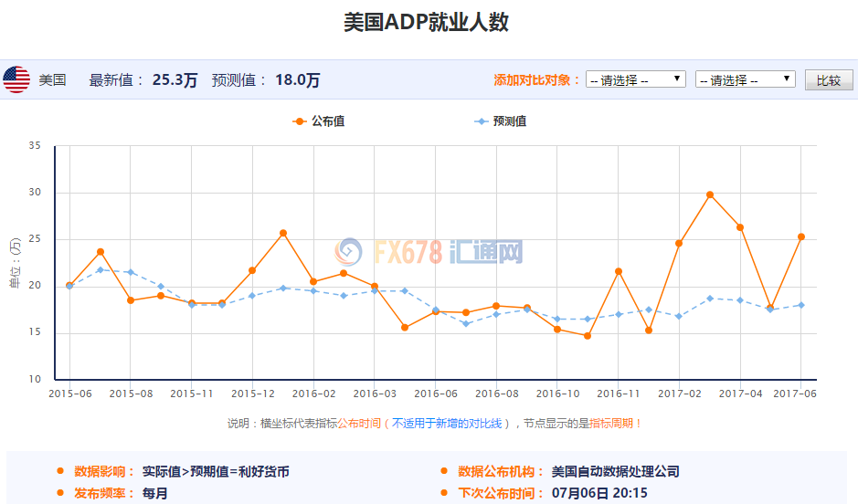The width and height of the screenshot is (858, 504).
Task: Click the 比较 button
Action: [829, 80]
